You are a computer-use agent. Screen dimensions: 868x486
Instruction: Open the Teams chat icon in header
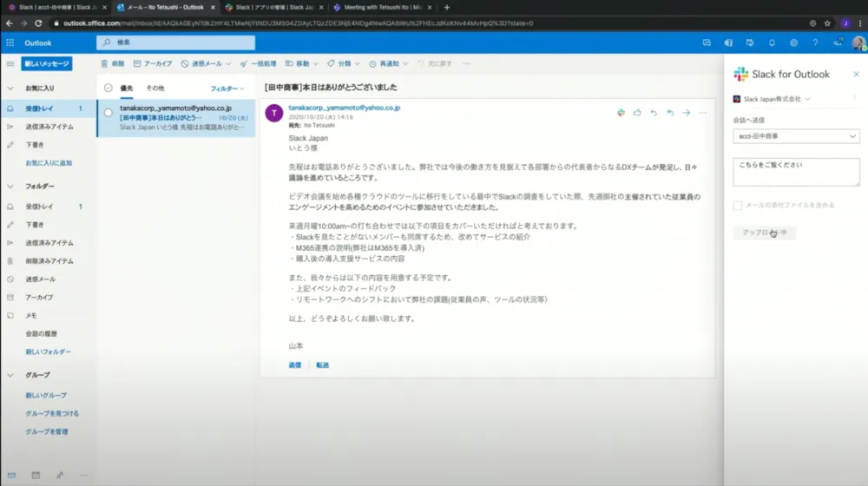click(707, 43)
